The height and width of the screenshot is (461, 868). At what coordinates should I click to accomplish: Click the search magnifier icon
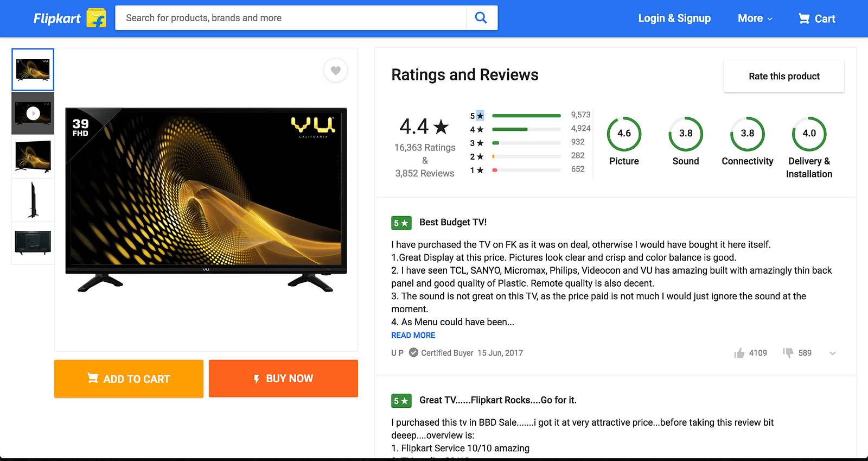(481, 18)
